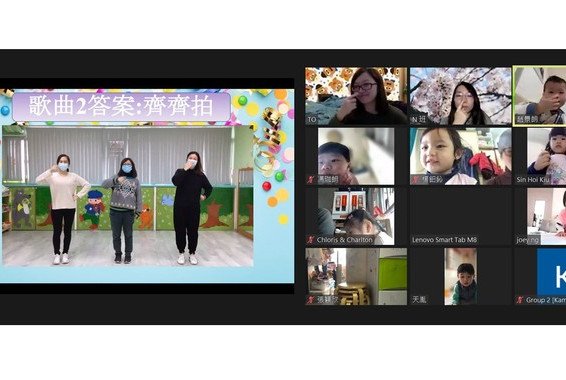Select the yellow-highlighted active speaker tile
The width and height of the screenshot is (566, 380).
[x=540, y=96]
